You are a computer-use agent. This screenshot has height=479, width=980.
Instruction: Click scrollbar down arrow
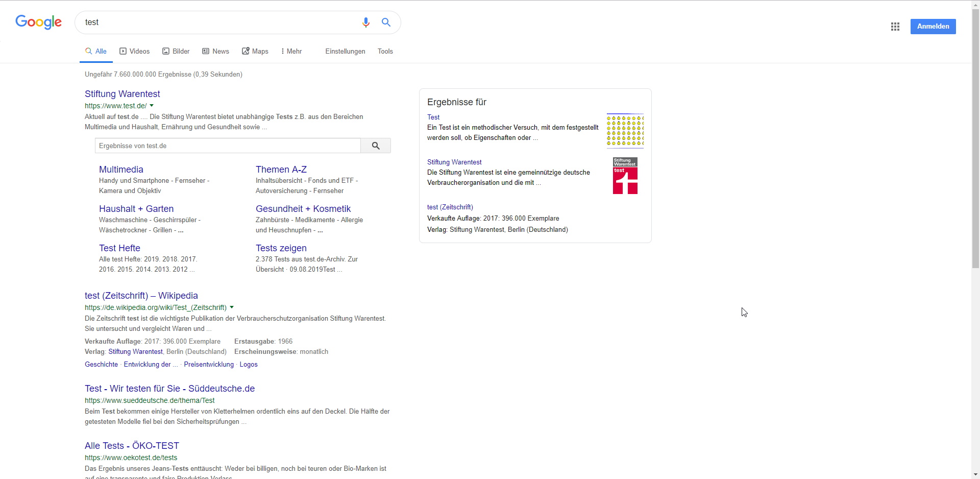tap(975, 474)
